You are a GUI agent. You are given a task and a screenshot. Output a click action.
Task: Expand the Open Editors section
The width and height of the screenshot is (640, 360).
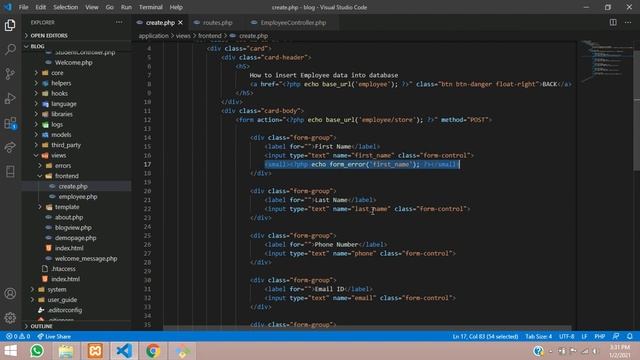point(49,36)
